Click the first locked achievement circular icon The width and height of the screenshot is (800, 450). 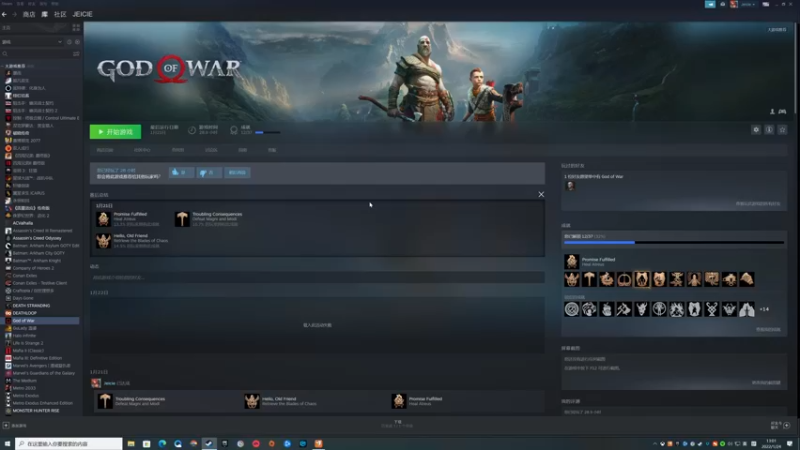click(571, 309)
